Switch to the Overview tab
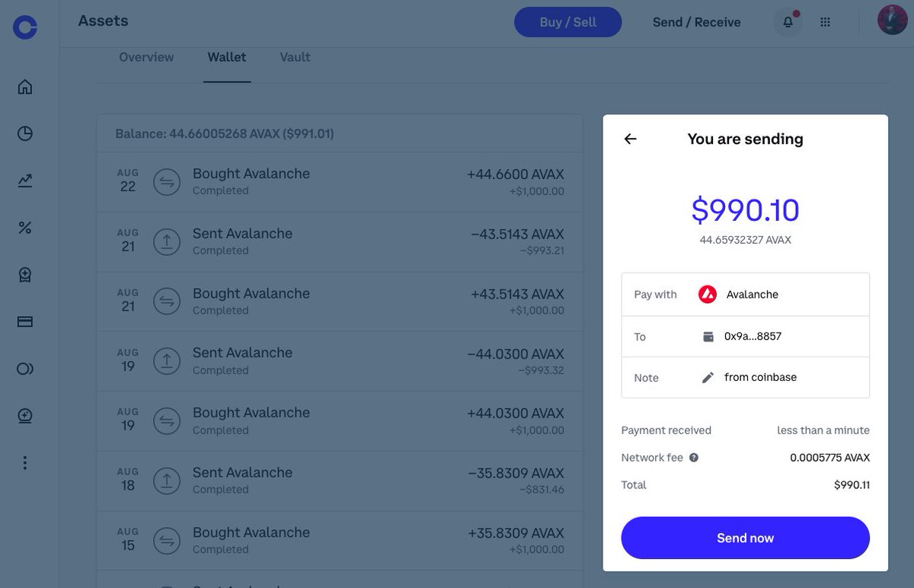Viewport: 914px width, 588px height. 146,57
